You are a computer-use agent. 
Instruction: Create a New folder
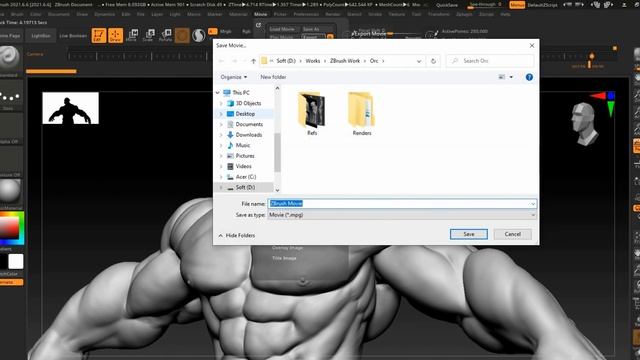[273, 77]
